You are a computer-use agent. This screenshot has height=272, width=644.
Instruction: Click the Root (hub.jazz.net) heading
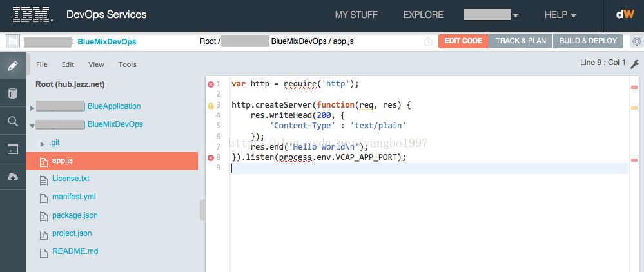(x=70, y=84)
